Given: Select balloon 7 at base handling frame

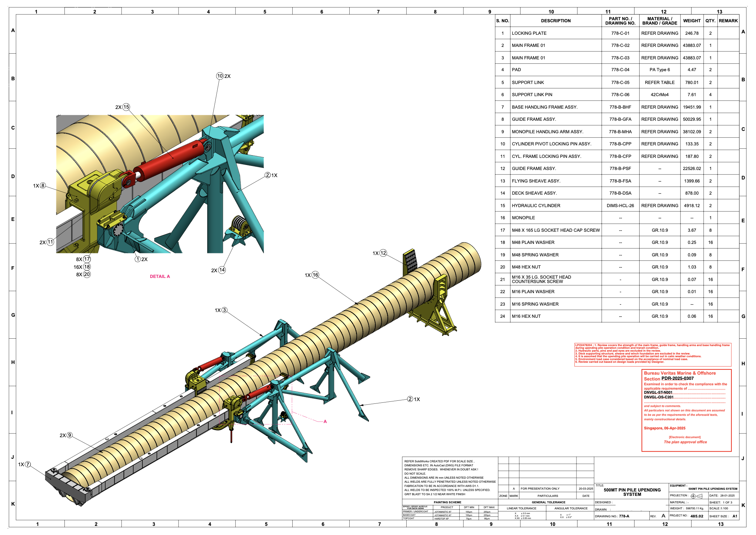Looking at the screenshot, I should pyautogui.click(x=28, y=464).
